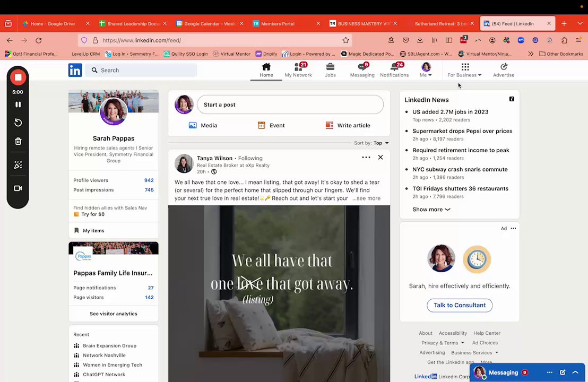Open Other Bookmarks folder
588x382 pixels.
pos(561,54)
